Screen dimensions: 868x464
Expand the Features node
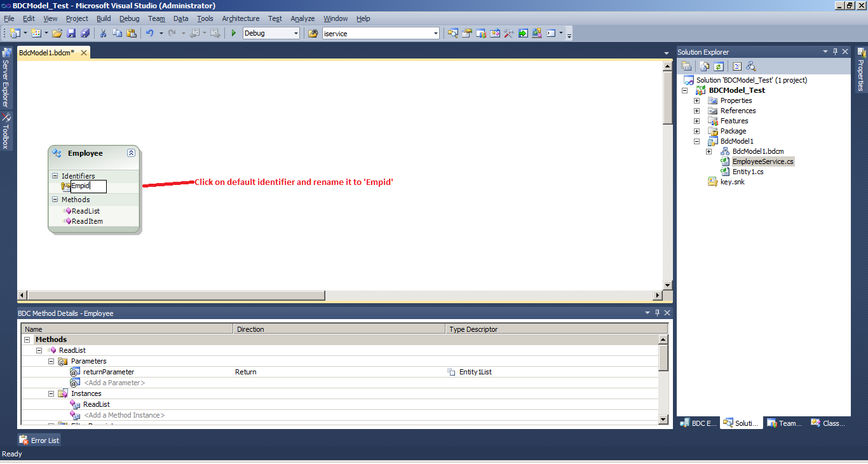coord(696,121)
